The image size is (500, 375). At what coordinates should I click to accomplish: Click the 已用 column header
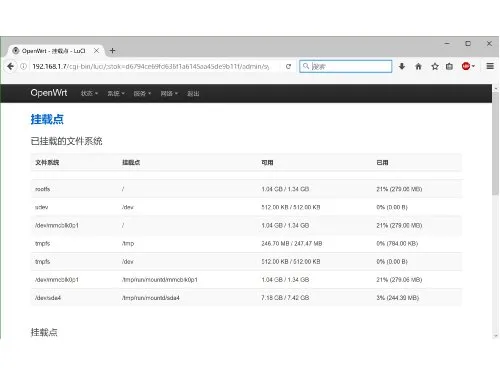[x=382, y=162]
